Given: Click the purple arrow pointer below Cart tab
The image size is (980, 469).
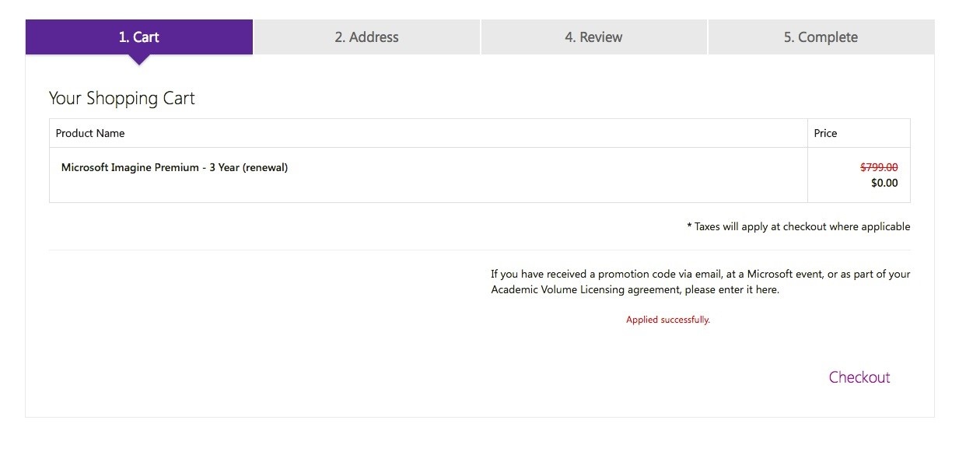Looking at the screenshot, I should click(x=139, y=61).
